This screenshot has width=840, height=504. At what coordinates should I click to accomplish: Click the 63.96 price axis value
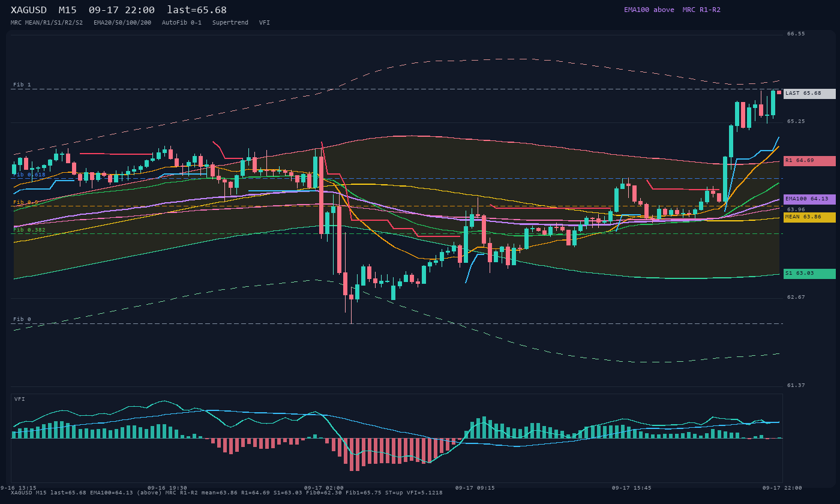[796, 210]
